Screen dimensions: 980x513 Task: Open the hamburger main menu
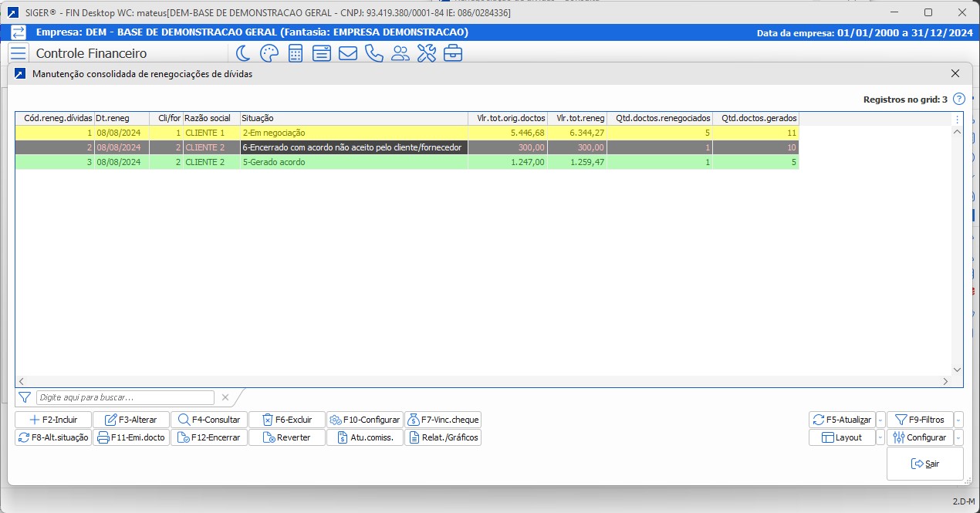point(19,53)
